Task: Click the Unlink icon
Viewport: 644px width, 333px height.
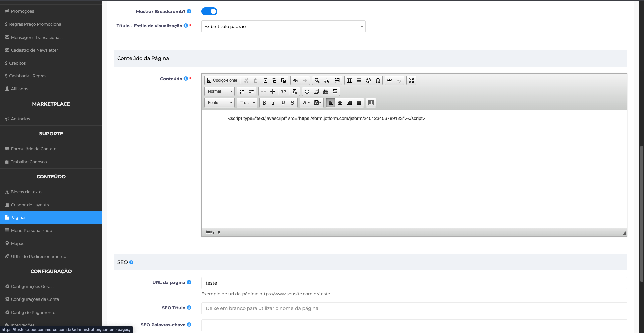Action: click(399, 80)
